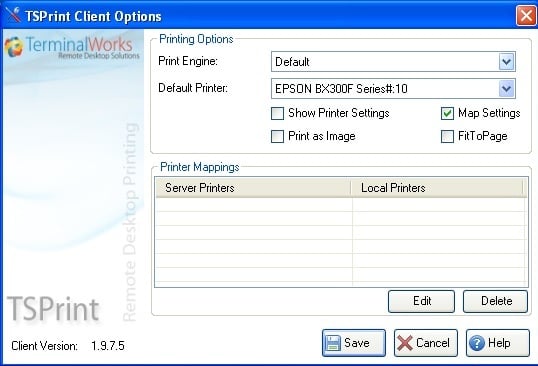
Task: Tick the FitToPage checkbox
Action: (447, 136)
